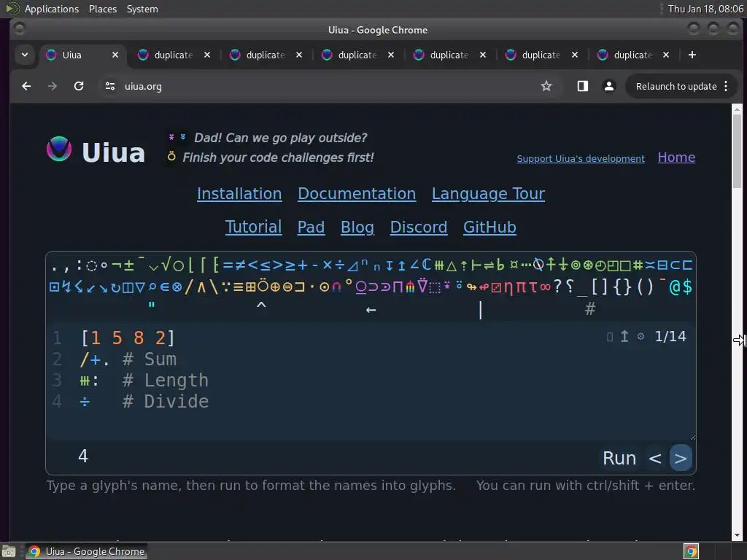Insert the infinity ∞ glyph
The width and height of the screenshot is (747, 560).
pyautogui.click(x=546, y=287)
